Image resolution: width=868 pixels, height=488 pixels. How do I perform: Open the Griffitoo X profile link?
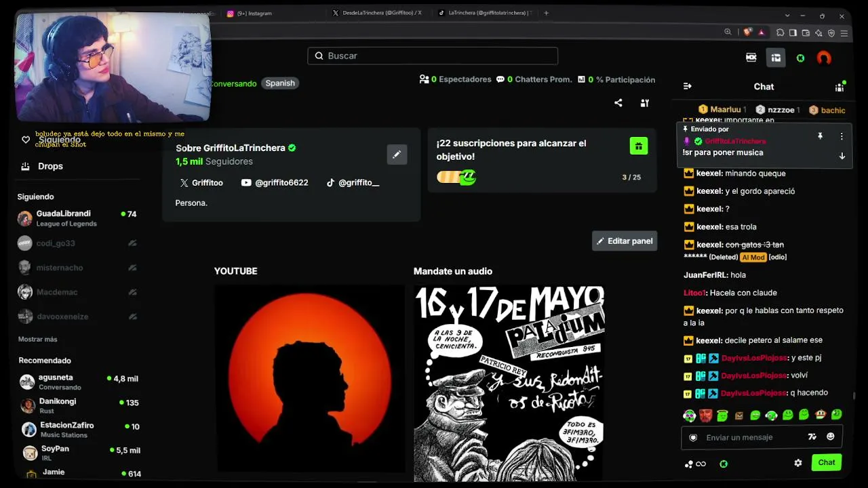click(x=201, y=182)
